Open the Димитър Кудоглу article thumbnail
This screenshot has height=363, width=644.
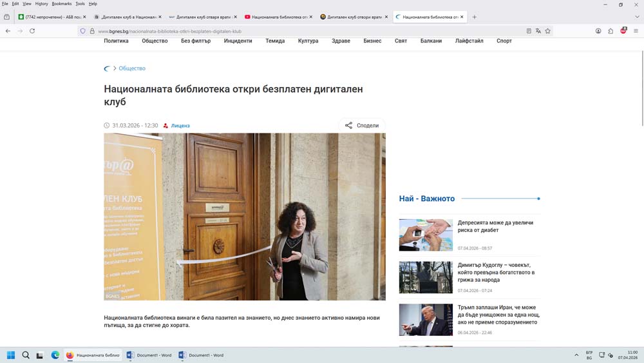pyautogui.click(x=426, y=277)
